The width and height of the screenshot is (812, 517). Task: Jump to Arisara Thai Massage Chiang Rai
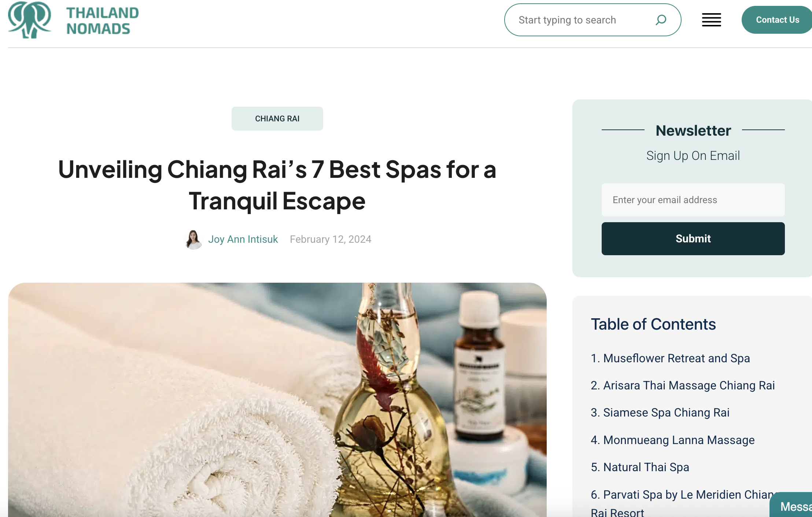click(683, 385)
